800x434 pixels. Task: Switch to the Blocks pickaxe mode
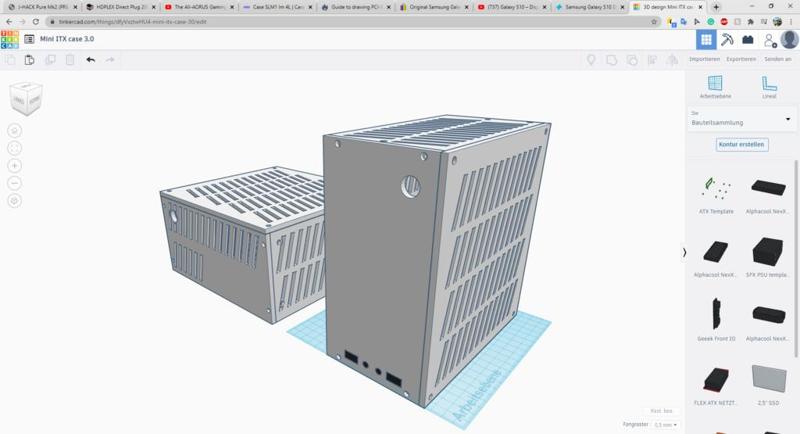click(727, 39)
